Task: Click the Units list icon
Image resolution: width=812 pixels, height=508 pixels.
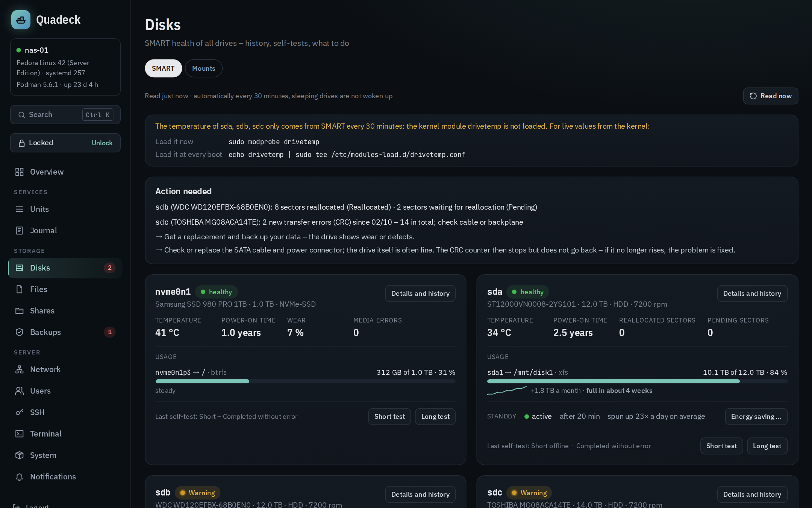Action: pos(20,209)
